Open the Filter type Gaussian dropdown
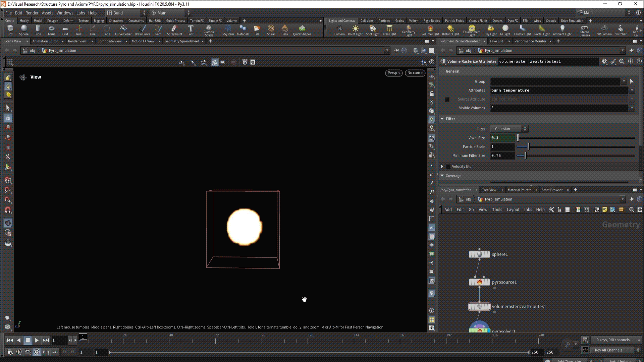This screenshot has width=644, height=362. point(509,129)
